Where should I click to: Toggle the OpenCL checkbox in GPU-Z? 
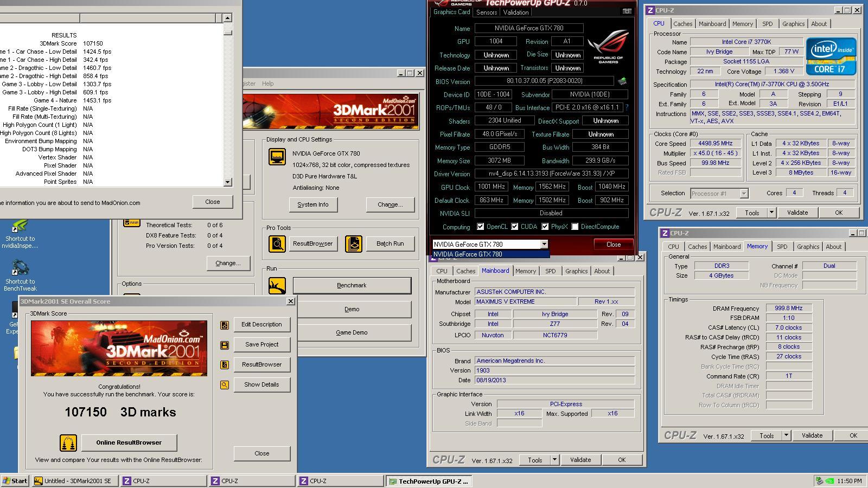click(480, 227)
